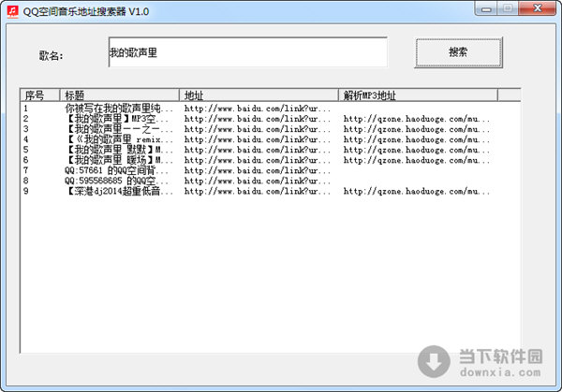Click the haoduoge MP3 address in row 4
The width and height of the screenshot is (562, 392).
pyautogui.click(x=417, y=139)
